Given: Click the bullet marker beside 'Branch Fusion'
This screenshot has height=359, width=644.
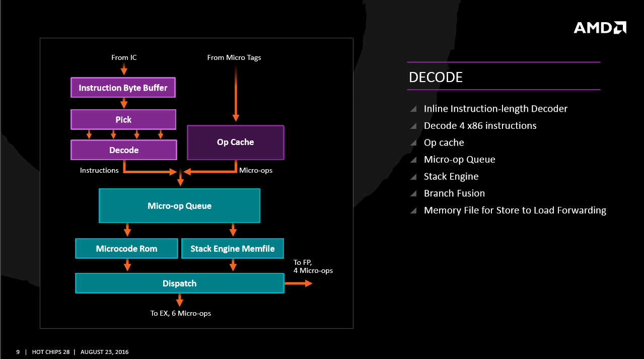Looking at the screenshot, I should tap(413, 193).
